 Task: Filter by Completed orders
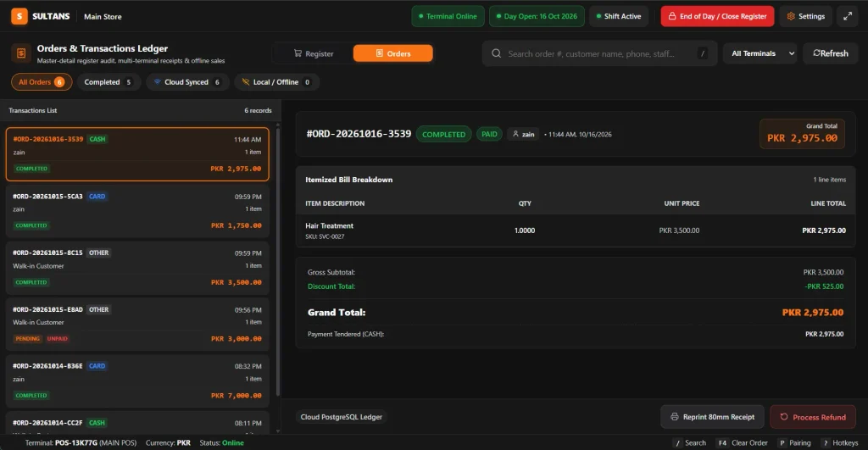click(108, 82)
